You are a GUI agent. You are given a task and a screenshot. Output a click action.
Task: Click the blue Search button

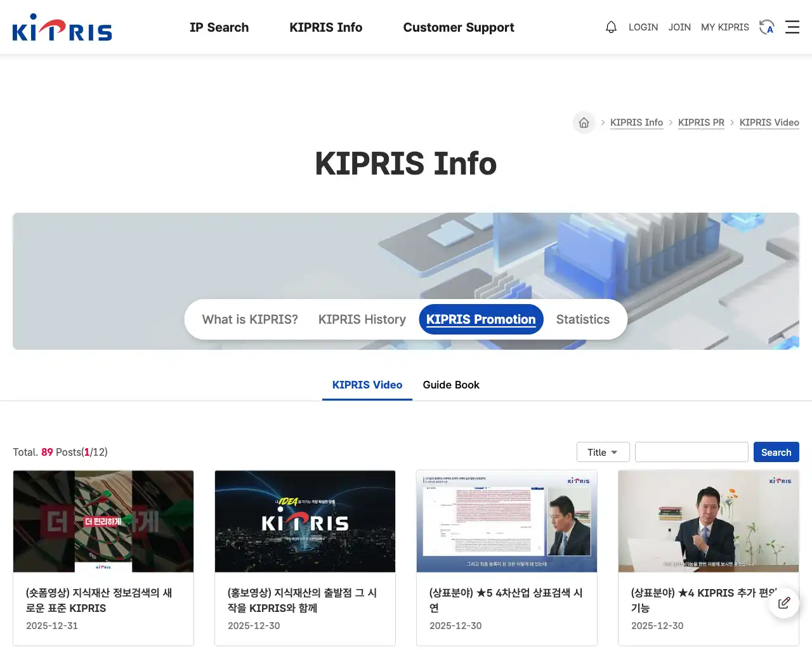[776, 452]
